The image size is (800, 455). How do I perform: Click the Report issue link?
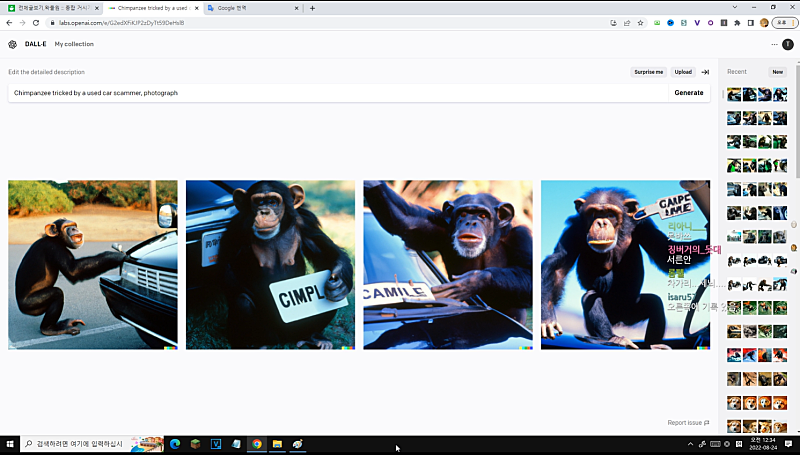pos(688,423)
